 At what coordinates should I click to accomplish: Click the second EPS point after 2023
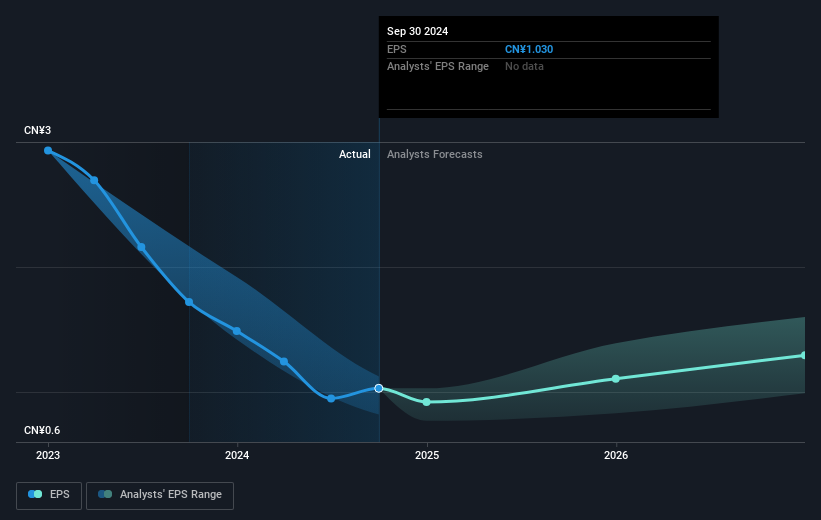pyautogui.click(x=94, y=180)
